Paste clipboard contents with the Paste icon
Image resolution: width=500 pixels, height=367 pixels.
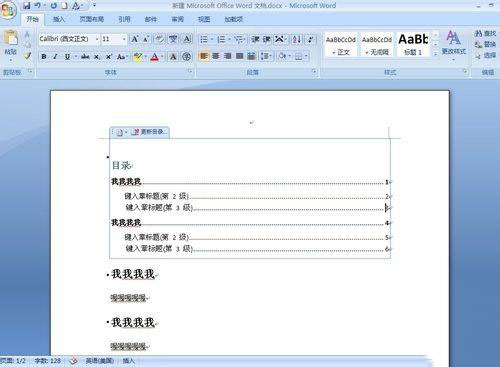pos(10,38)
